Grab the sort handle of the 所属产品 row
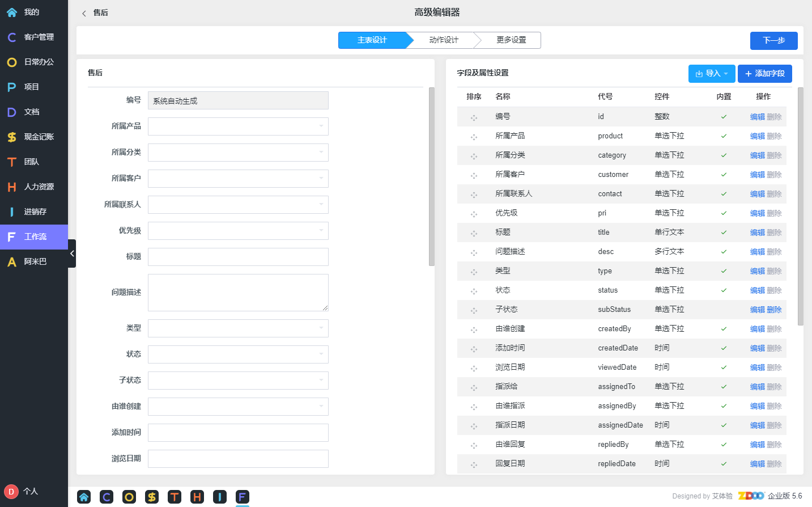The height and width of the screenshot is (507, 812). pyautogui.click(x=474, y=137)
